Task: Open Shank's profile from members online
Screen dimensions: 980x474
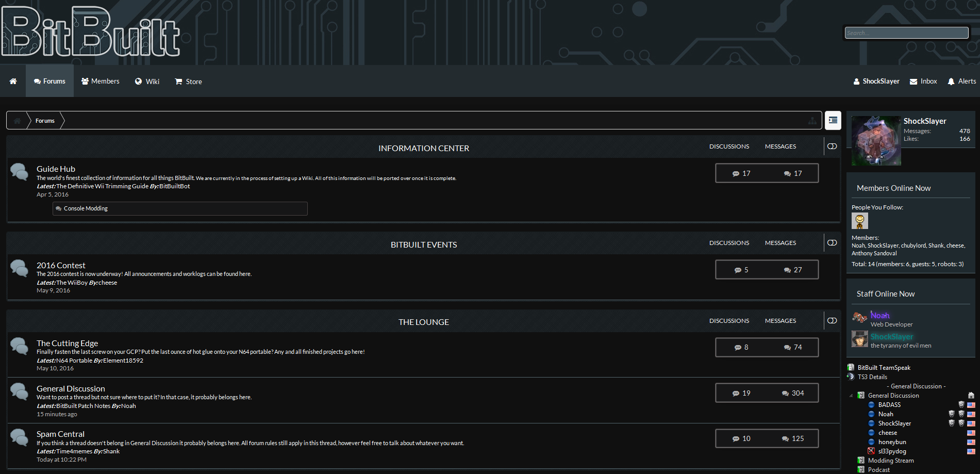Action: pos(936,246)
